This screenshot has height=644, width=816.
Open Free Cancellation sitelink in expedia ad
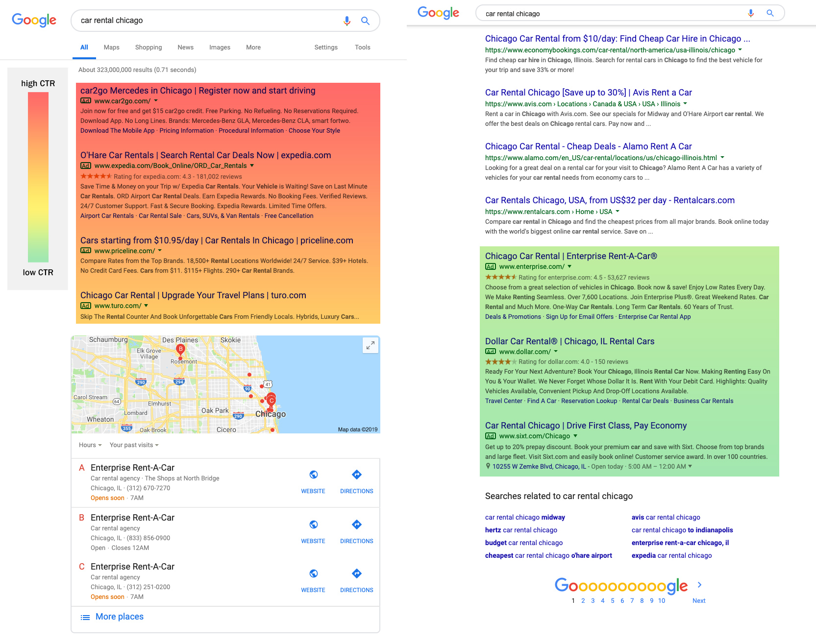pyautogui.click(x=289, y=216)
